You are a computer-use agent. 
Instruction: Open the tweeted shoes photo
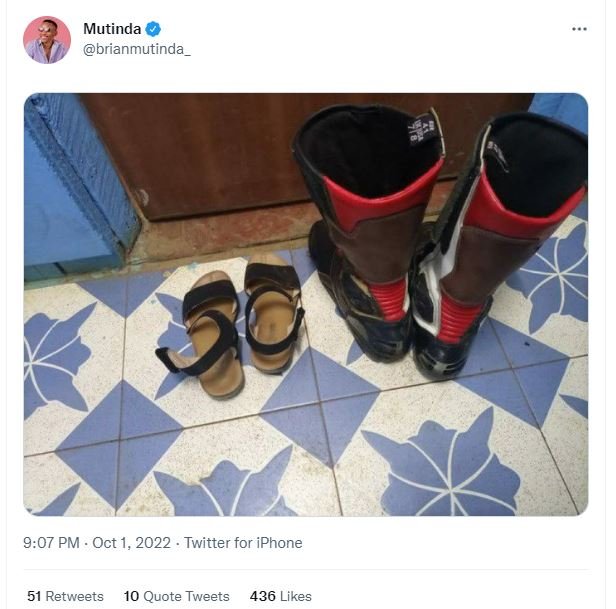[x=306, y=304]
